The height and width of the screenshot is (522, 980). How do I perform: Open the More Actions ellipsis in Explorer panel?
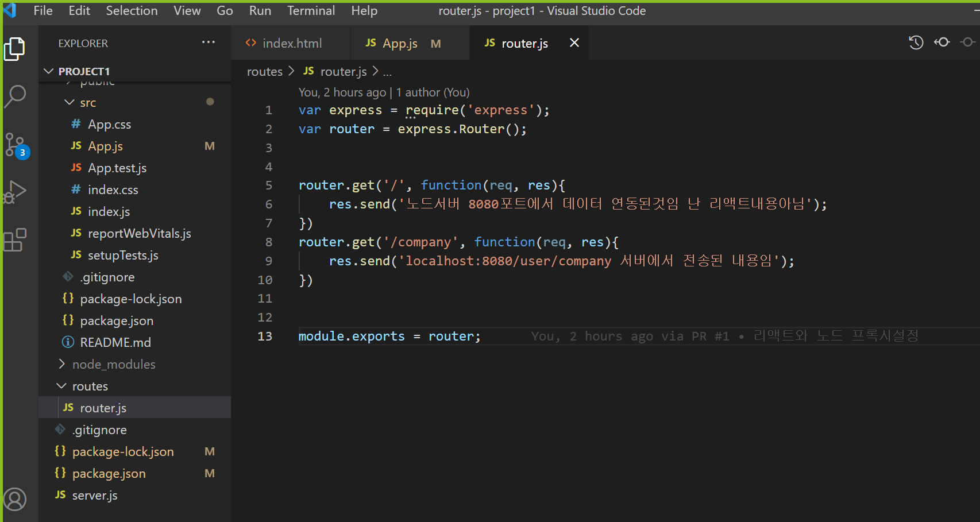pos(208,42)
